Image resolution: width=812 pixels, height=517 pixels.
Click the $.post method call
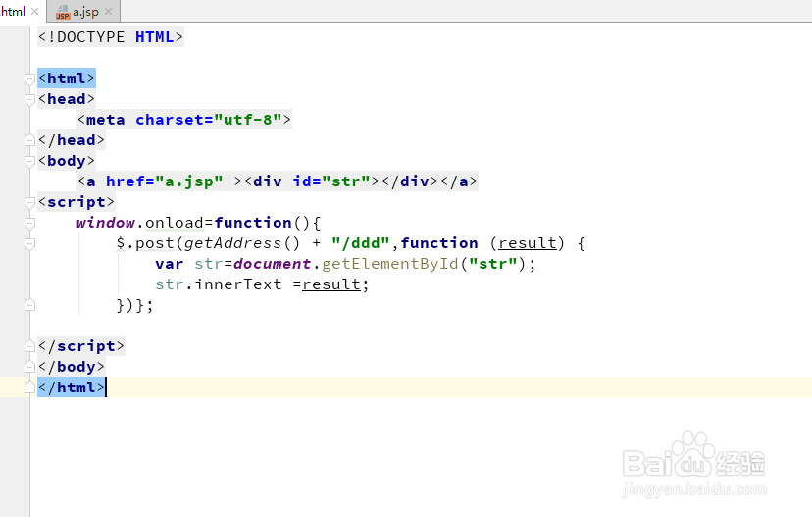[145, 243]
